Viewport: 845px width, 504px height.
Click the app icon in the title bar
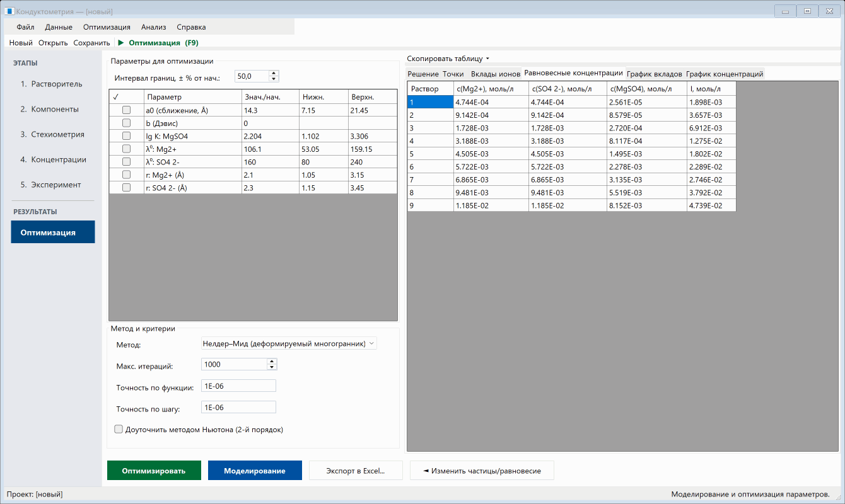tap(9, 11)
